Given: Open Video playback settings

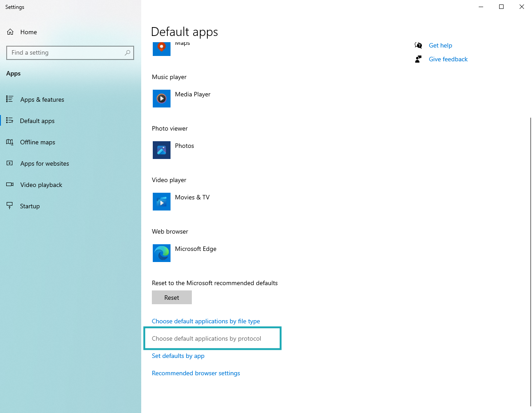Looking at the screenshot, I should 71,185.
